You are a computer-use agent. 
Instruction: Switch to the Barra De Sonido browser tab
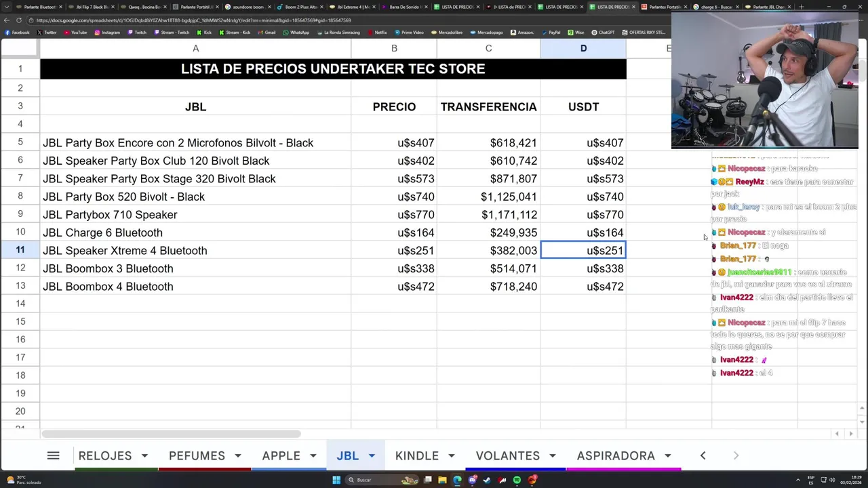[x=404, y=7]
